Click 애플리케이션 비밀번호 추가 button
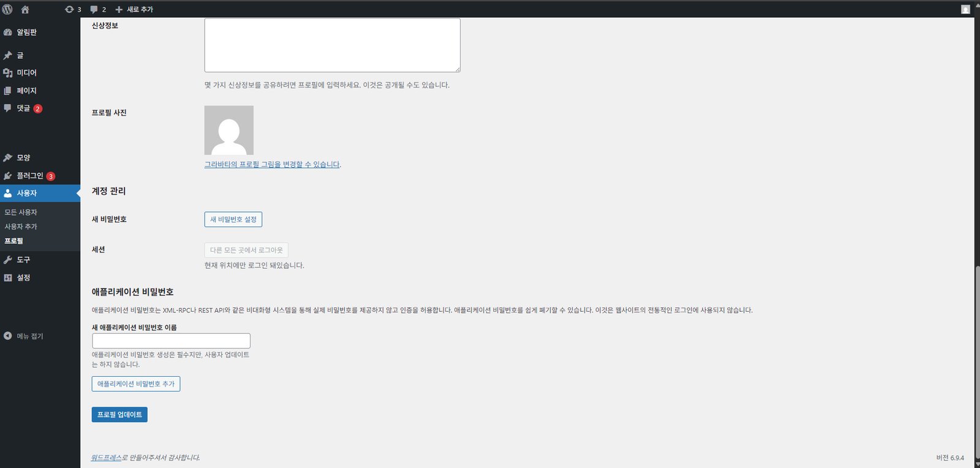The image size is (980, 468). click(x=136, y=383)
